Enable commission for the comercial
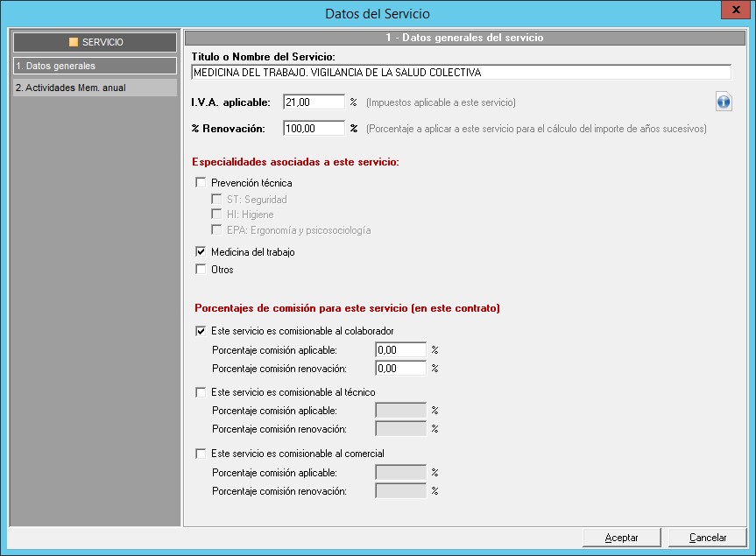The image size is (756, 556). 201,454
